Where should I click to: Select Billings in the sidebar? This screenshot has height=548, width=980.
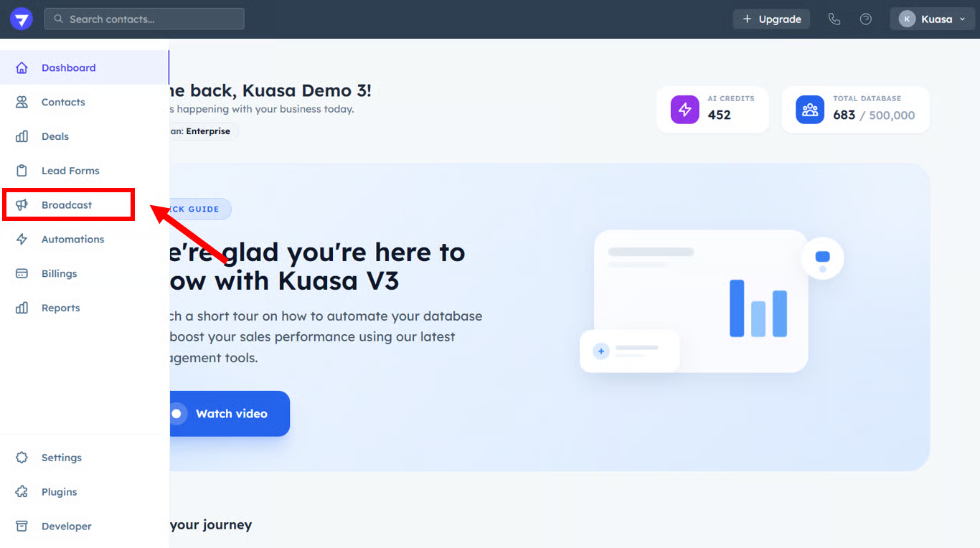(x=59, y=274)
